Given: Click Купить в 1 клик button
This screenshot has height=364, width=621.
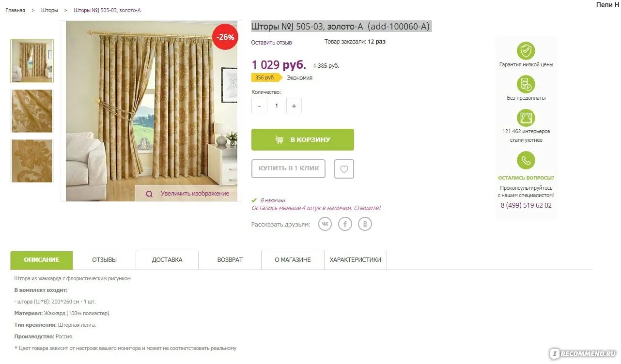Looking at the screenshot, I should click(288, 168).
